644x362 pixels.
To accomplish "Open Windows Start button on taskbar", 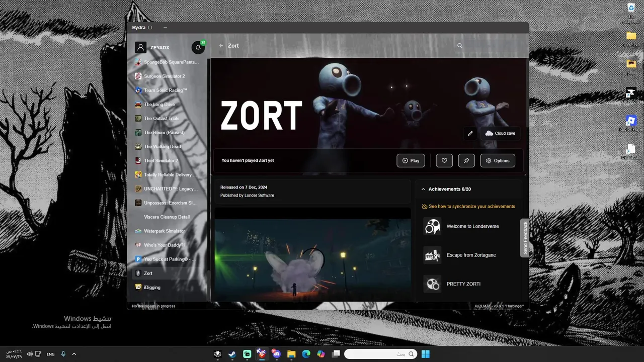I will pos(426,354).
